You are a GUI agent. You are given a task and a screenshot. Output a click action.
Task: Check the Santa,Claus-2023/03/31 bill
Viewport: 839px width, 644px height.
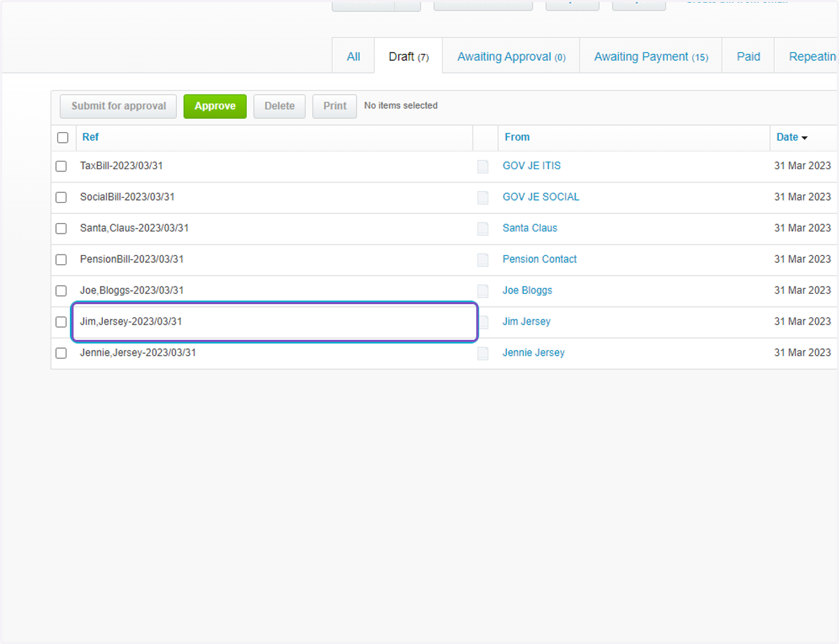pyautogui.click(x=62, y=229)
